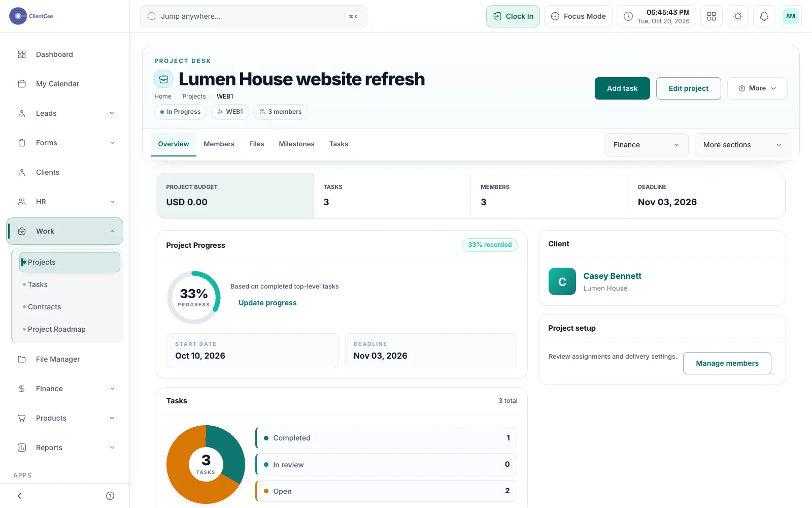Click the project briefcase icon beside title

pyautogui.click(x=163, y=79)
